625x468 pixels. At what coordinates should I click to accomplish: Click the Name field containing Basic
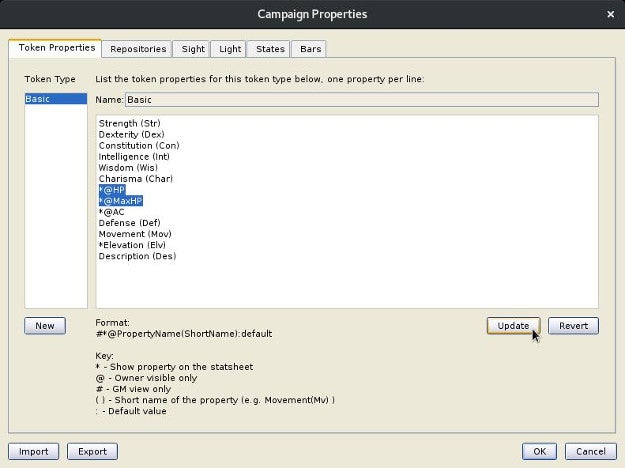361,100
